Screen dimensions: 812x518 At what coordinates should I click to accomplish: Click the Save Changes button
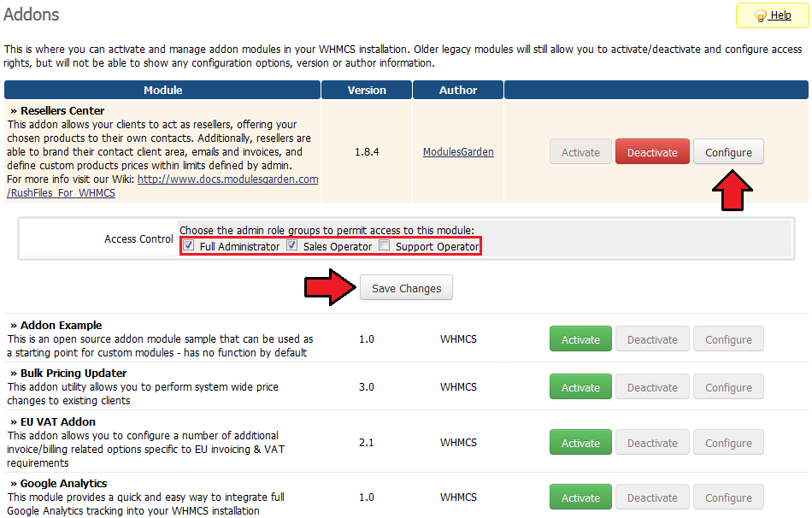tap(407, 287)
